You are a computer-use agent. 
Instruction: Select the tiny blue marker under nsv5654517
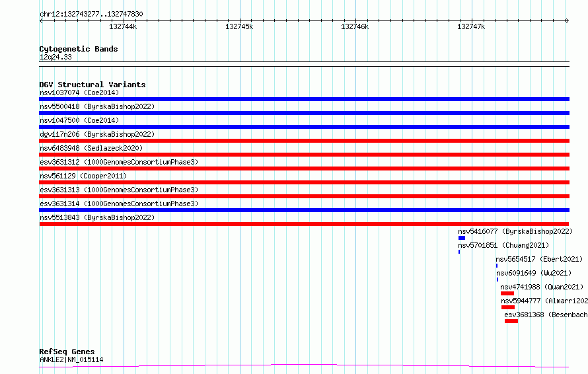[x=497, y=266]
